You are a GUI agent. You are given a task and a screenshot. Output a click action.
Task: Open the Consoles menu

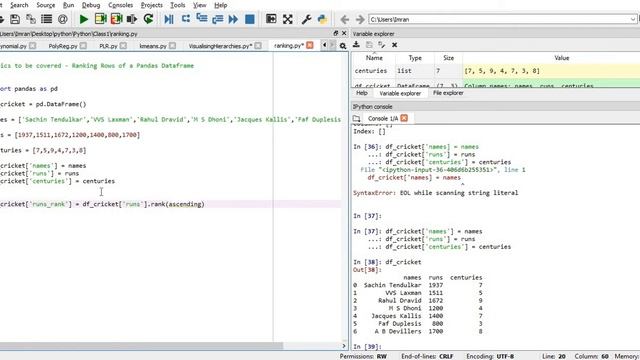(120, 5)
